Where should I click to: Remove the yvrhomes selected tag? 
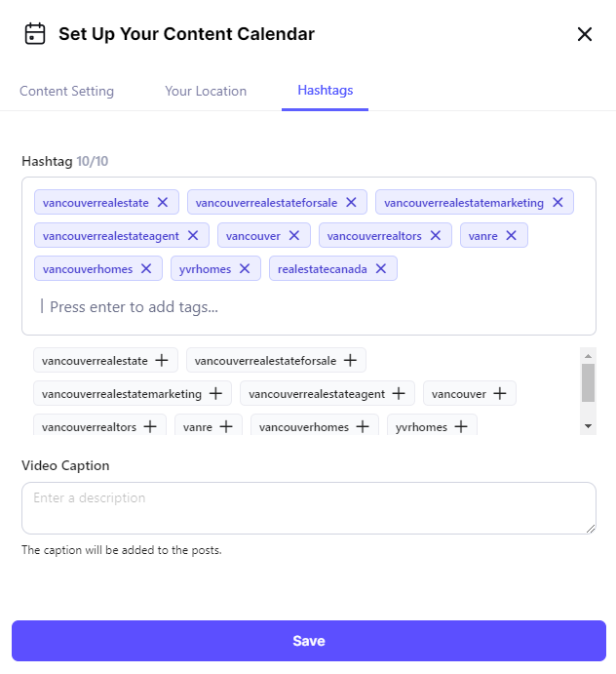click(x=245, y=269)
